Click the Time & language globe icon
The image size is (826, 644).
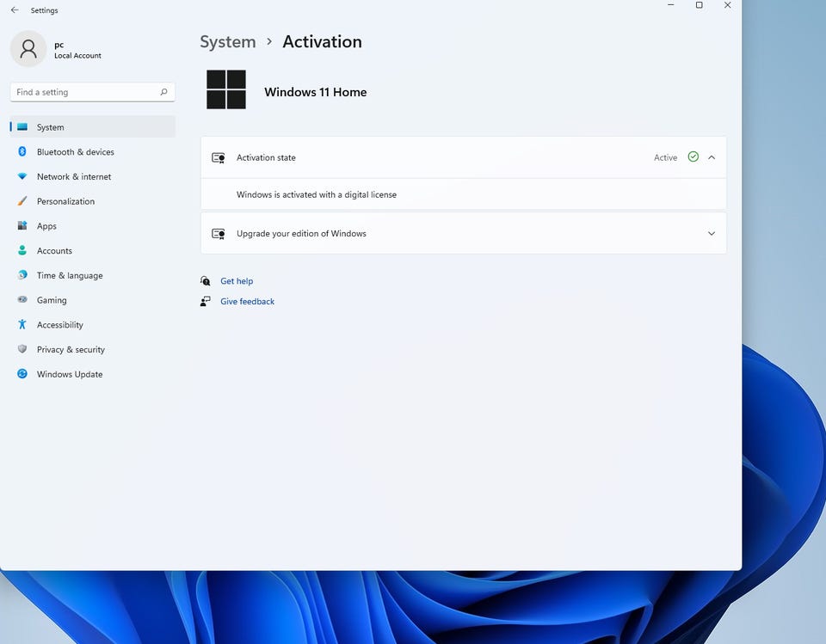pos(22,275)
